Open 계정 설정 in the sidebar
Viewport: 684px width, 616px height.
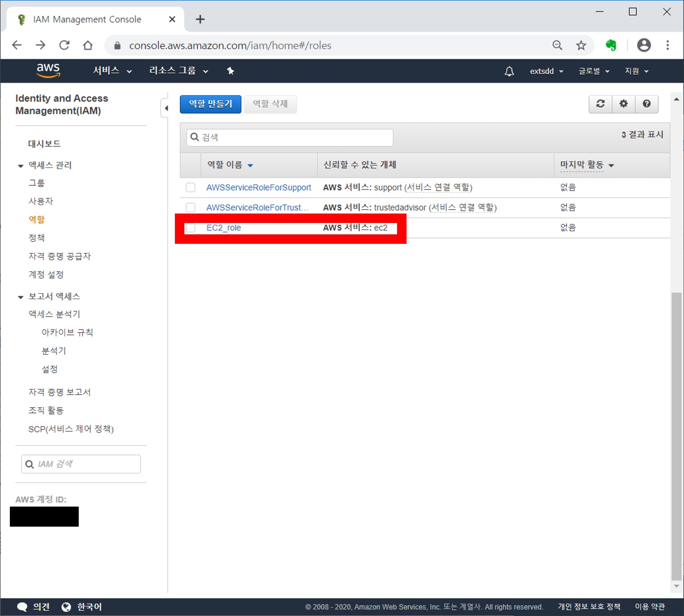click(x=46, y=274)
